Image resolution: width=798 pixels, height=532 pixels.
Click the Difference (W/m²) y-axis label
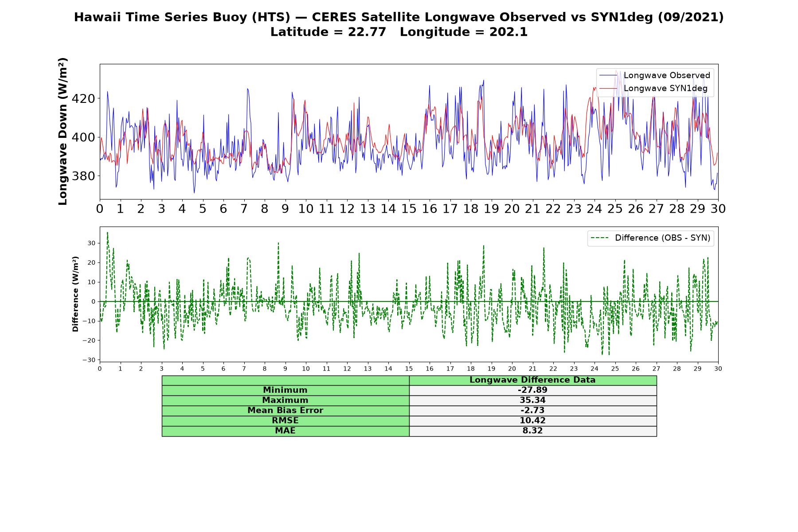click(75, 294)
